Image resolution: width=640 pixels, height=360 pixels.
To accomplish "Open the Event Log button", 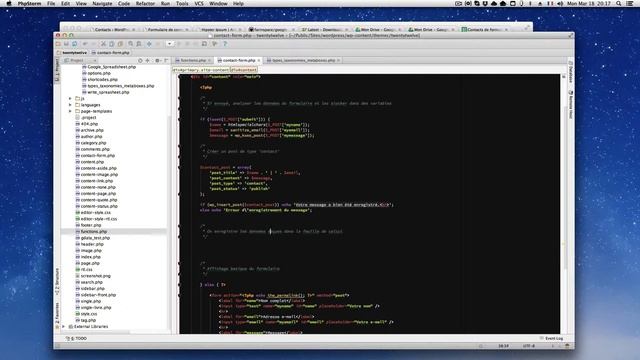I will click(x=551, y=338).
